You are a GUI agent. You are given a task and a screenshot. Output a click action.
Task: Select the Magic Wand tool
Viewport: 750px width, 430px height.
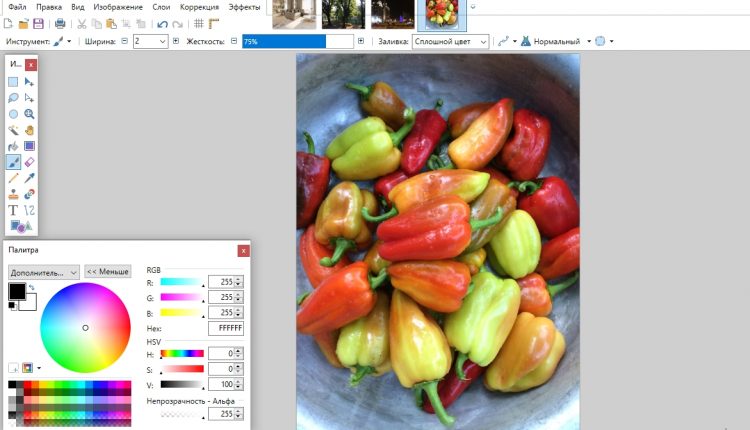pos(13,130)
